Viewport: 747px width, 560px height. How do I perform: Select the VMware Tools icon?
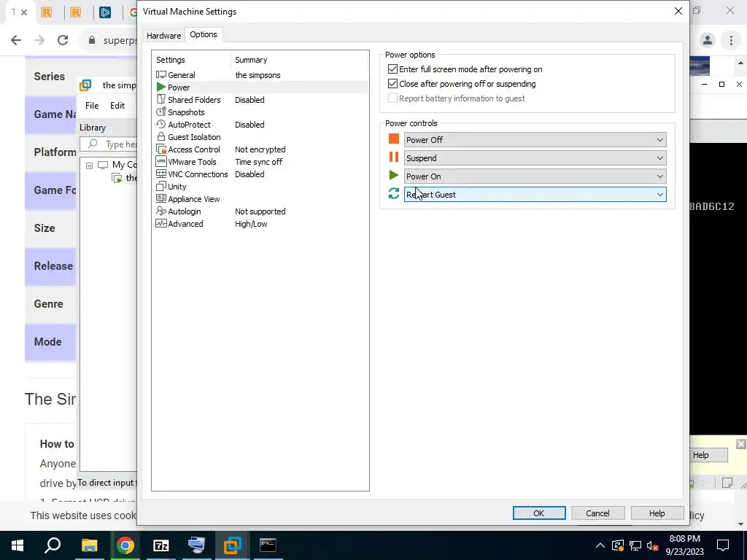(x=161, y=161)
